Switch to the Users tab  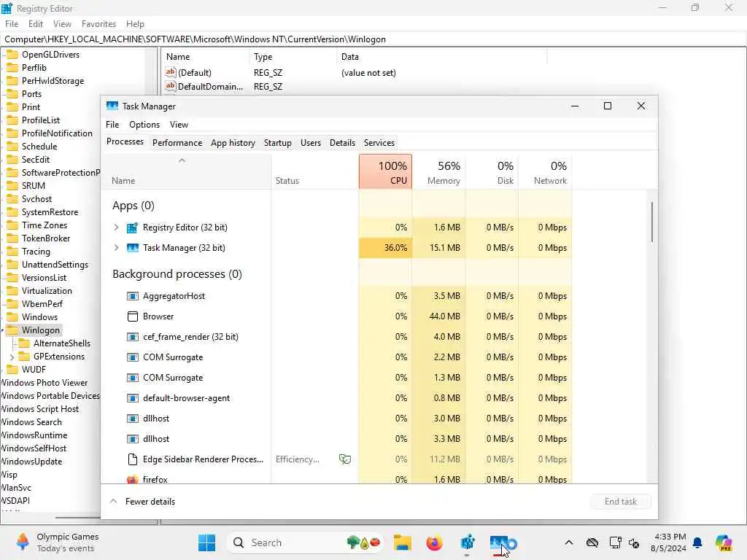(311, 143)
